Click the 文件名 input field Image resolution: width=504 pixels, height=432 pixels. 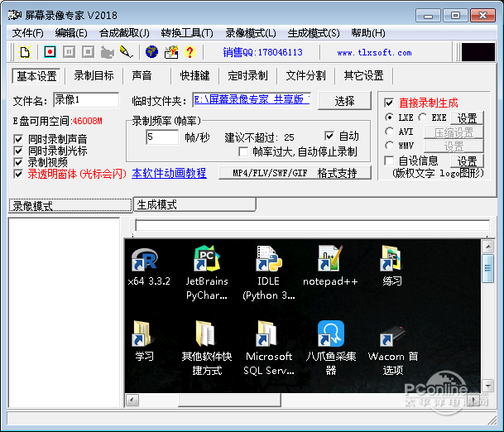(x=86, y=100)
